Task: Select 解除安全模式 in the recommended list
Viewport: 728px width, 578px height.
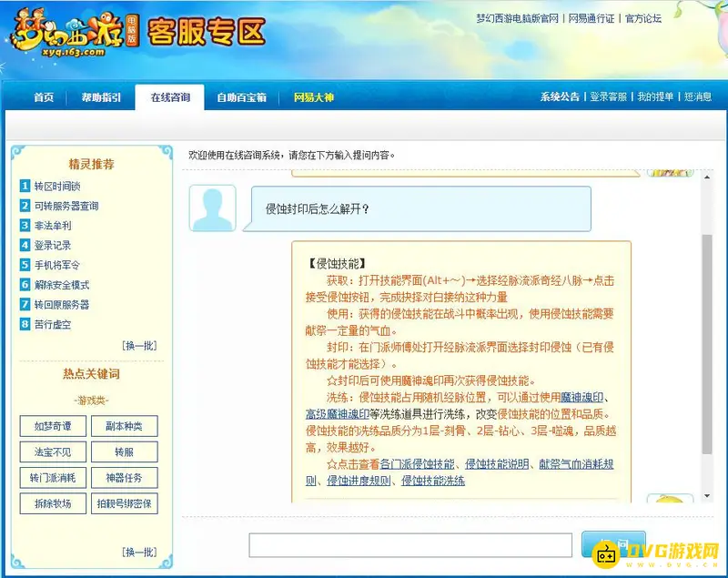Action: click(x=62, y=285)
